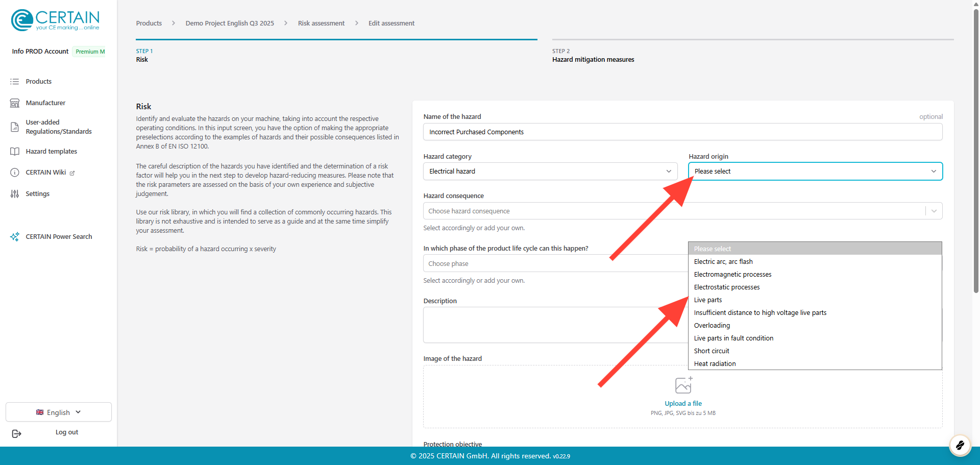Select 'Please select' option in list
Viewport: 980px width, 465px height.
click(x=815, y=249)
